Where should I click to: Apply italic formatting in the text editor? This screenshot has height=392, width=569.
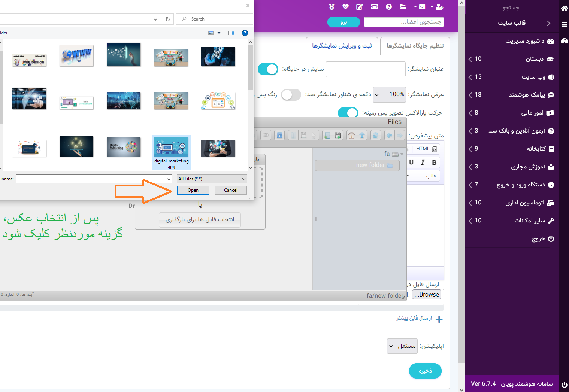tap(423, 162)
